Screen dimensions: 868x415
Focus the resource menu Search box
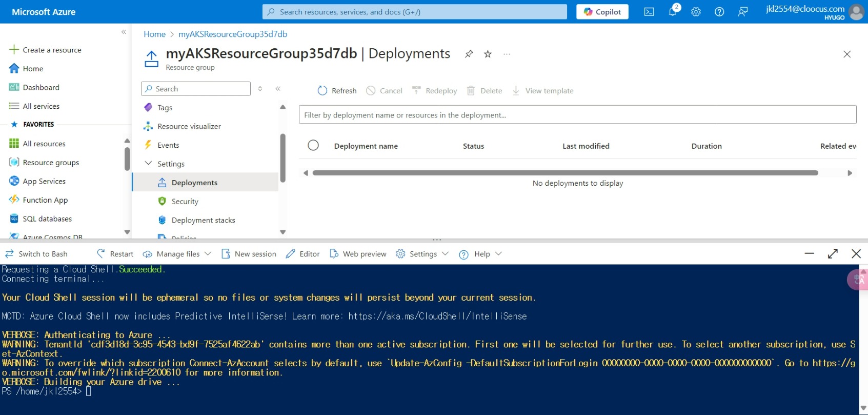[196, 89]
